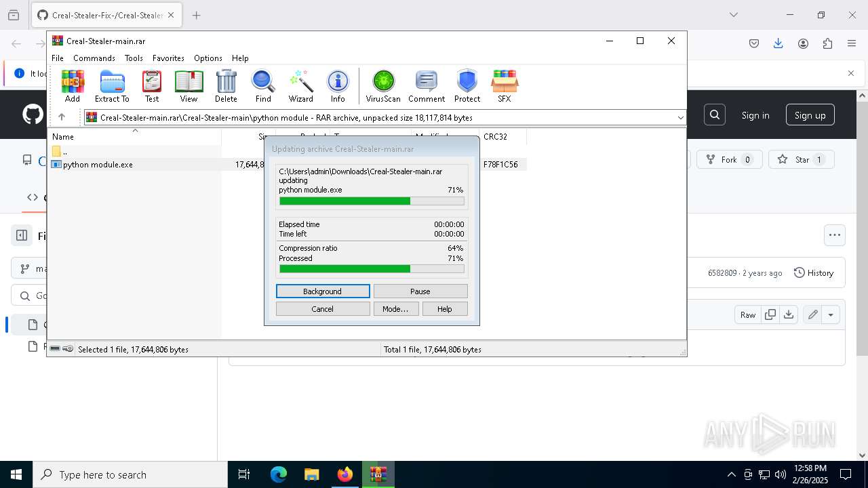Open the Extract To tool
This screenshot has height=488, width=868.
pyautogui.click(x=112, y=86)
